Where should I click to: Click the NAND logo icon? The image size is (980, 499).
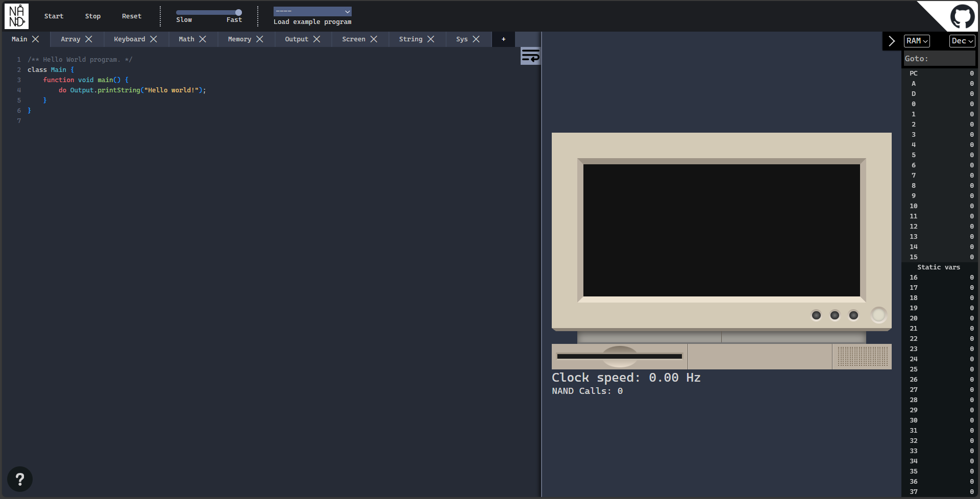click(x=16, y=16)
